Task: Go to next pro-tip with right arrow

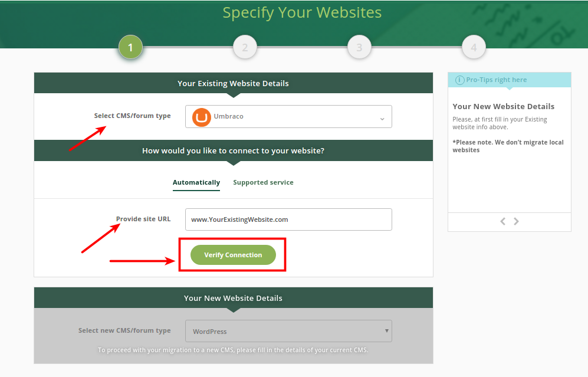Action: pos(517,221)
